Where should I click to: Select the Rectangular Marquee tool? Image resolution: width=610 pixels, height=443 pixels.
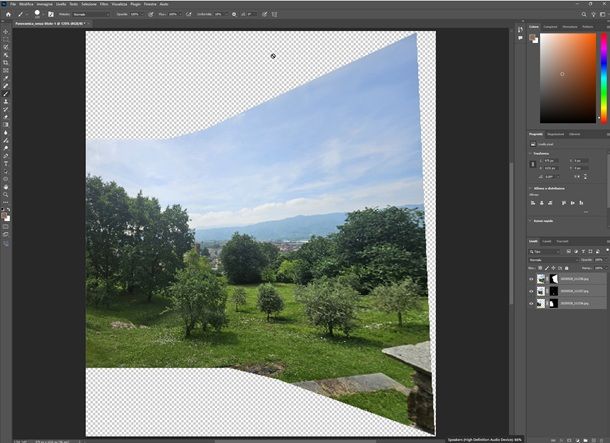5,39
